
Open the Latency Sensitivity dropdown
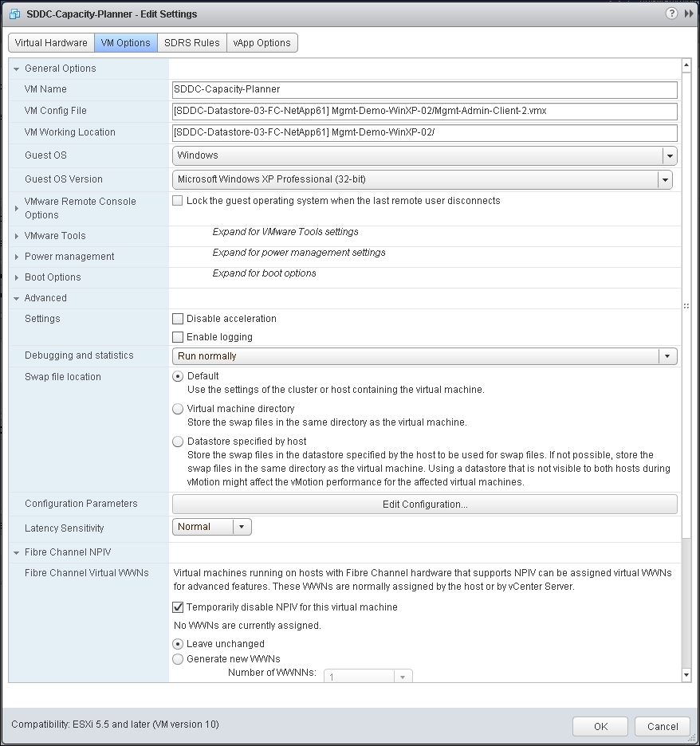[x=212, y=527]
